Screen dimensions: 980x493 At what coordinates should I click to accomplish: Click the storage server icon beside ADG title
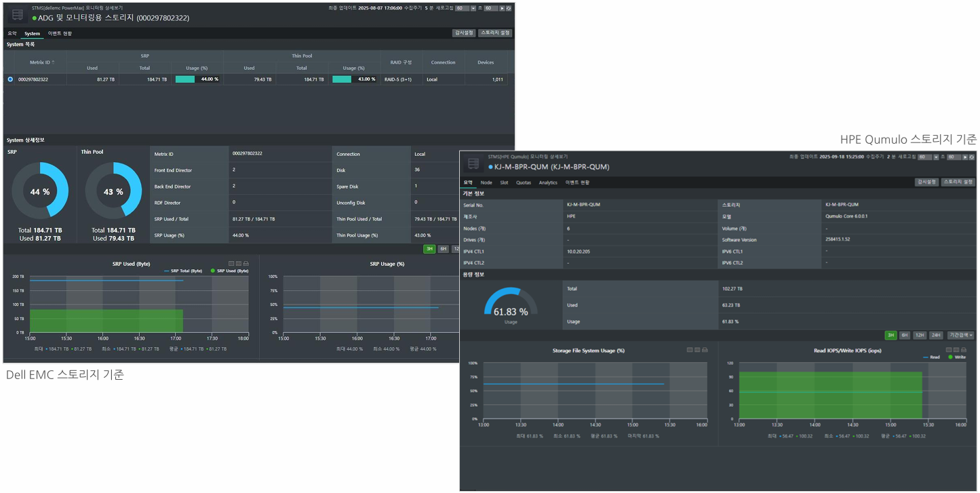click(18, 14)
